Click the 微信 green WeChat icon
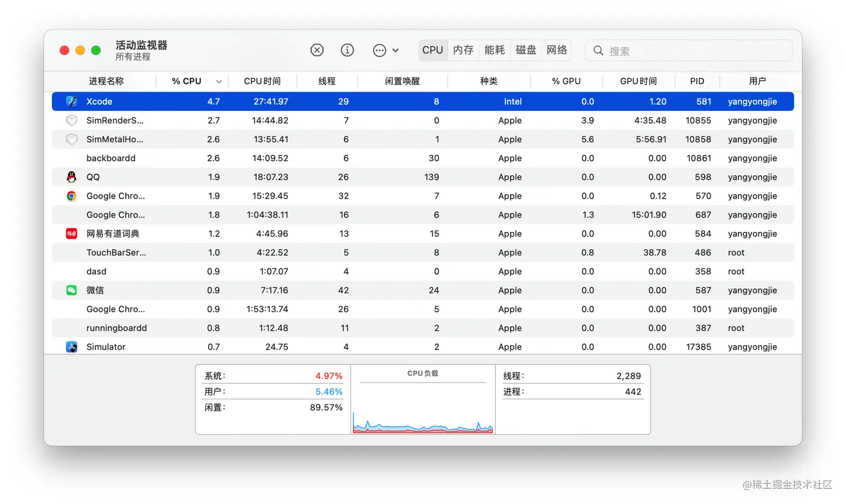 pos(71,290)
